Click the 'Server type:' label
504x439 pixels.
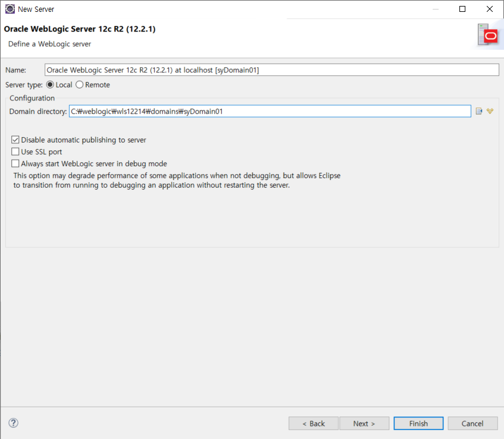tap(24, 85)
